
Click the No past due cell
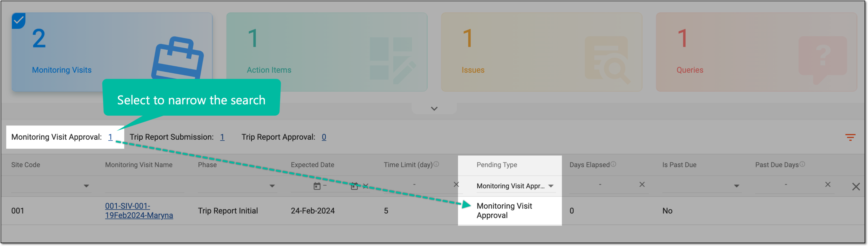[x=667, y=211]
